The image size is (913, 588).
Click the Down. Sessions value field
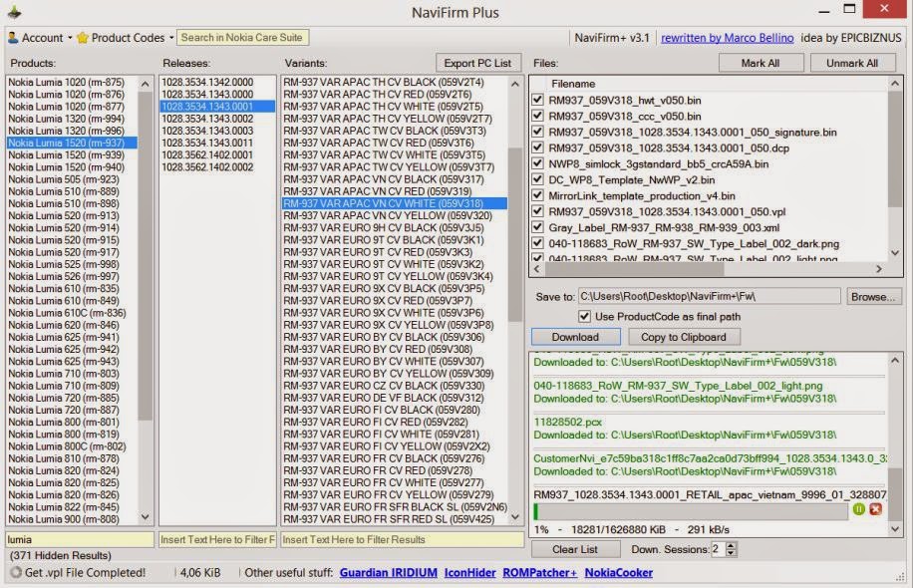point(719,549)
